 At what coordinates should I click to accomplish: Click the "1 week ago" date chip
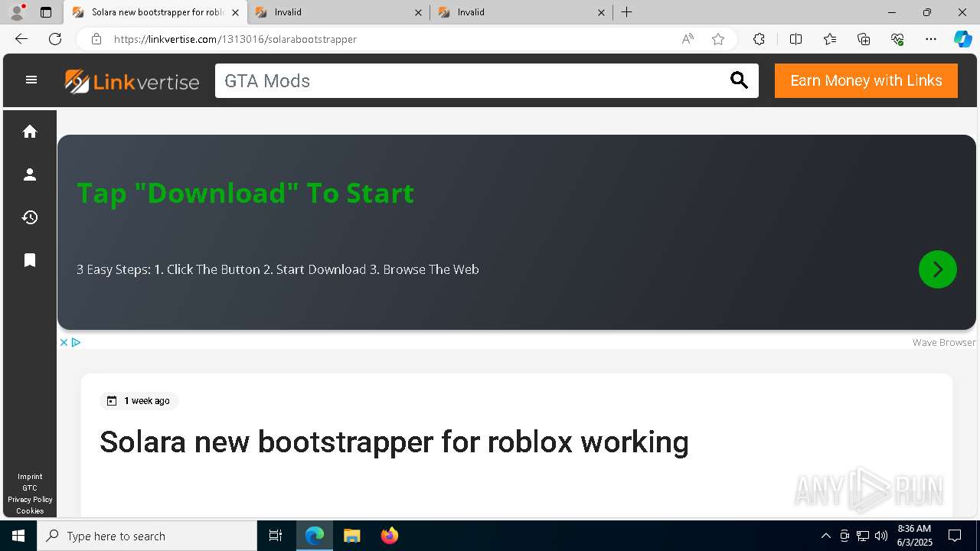(x=139, y=401)
